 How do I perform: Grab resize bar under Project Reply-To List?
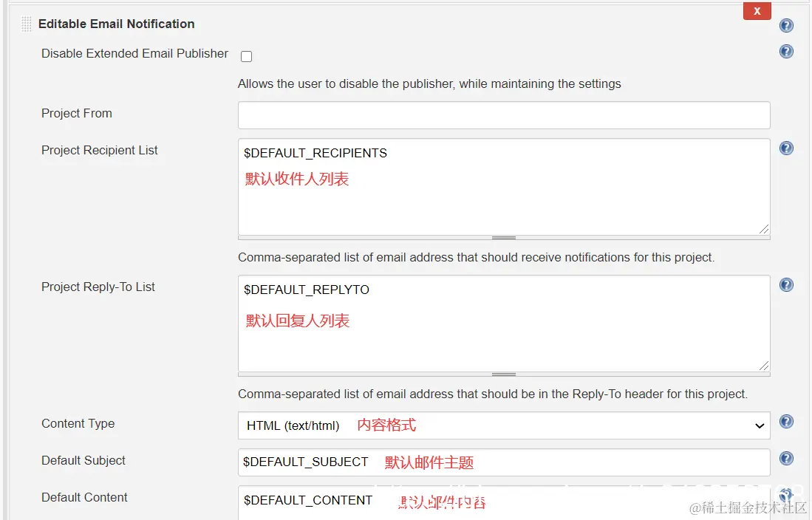(x=504, y=374)
